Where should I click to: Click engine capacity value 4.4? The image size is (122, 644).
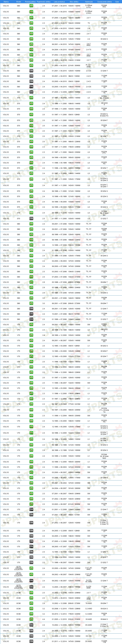[x=44, y=619]
